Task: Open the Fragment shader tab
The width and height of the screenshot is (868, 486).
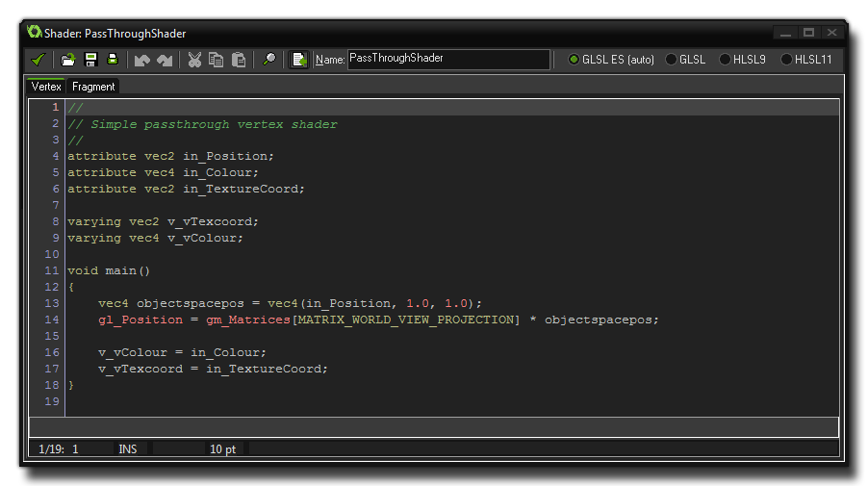Action: (93, 87)
